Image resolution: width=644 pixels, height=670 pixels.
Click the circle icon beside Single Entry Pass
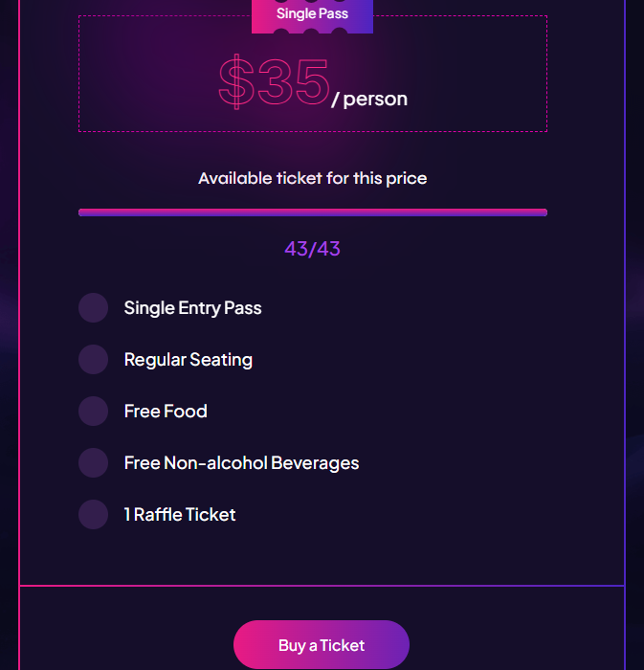coord(93,308)
